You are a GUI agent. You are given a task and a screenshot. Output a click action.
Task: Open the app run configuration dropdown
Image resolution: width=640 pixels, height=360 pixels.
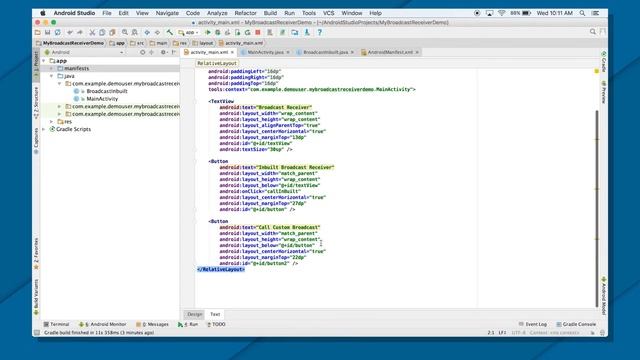189,32
